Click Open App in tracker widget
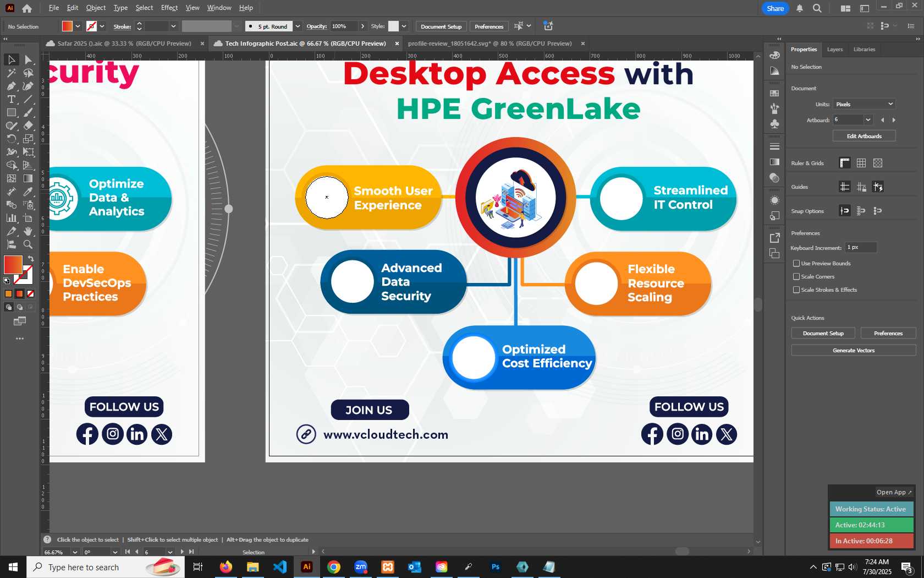Viewport: 924px width, 578px height. (x=894, y=492)
